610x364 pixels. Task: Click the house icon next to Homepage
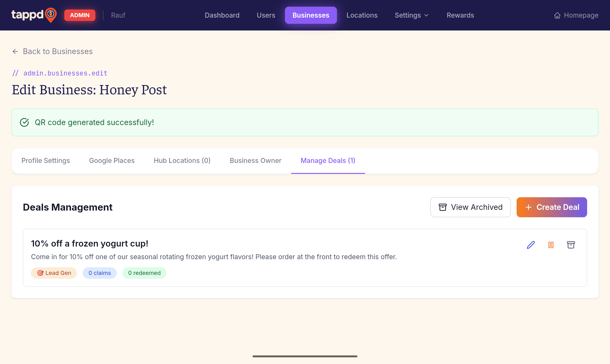(x=557, y=15)
